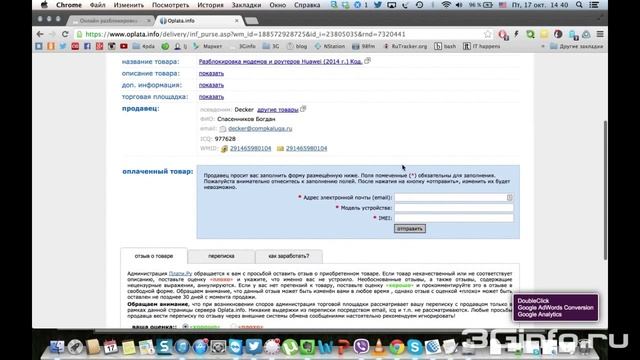
Task: Select the 'отзыв о товаре' tab
Action: (154, 256)
